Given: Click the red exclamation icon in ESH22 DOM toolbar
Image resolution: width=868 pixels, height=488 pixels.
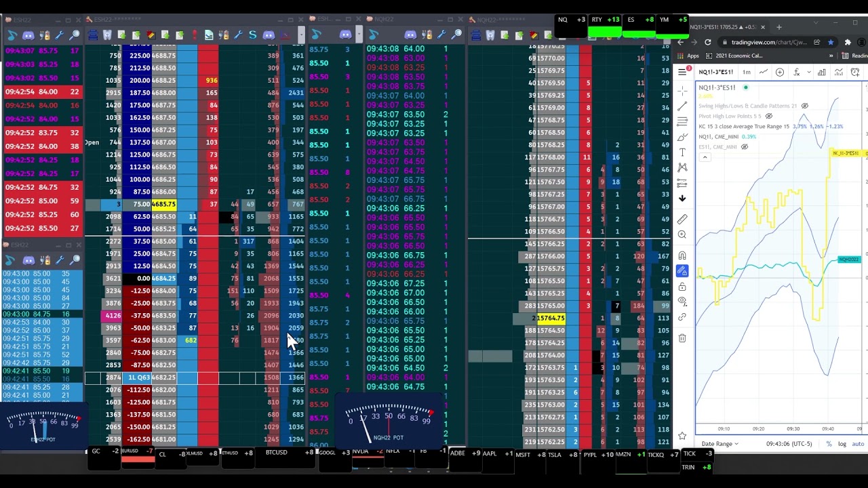Looking at the screenshot, I should coord(195,35).
